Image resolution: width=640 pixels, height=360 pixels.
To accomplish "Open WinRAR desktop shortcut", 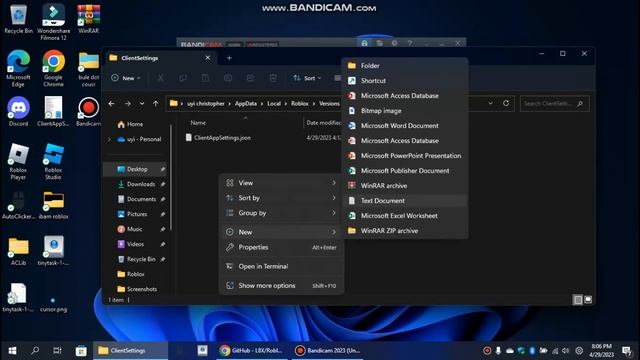I will click(x=89, y=19).
